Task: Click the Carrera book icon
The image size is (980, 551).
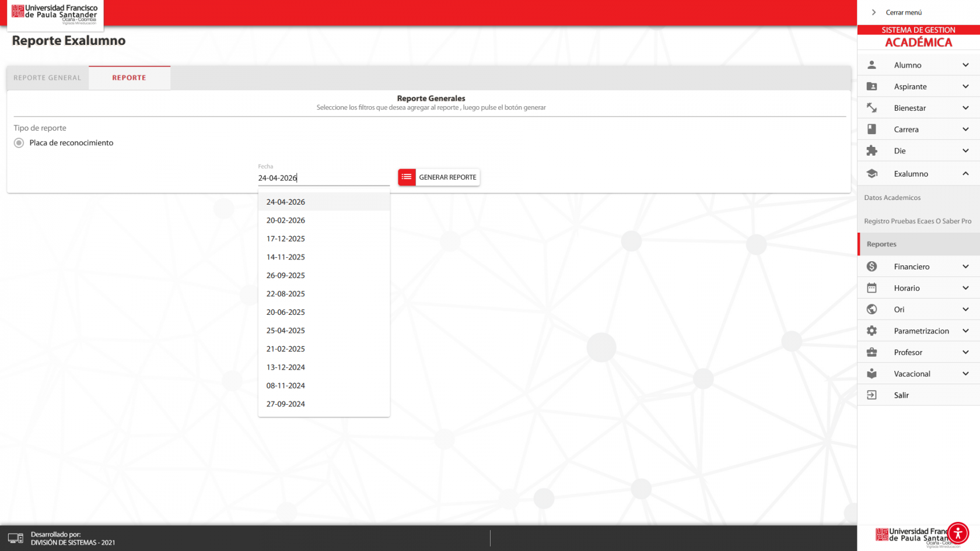Action: (x=871, y=129)
